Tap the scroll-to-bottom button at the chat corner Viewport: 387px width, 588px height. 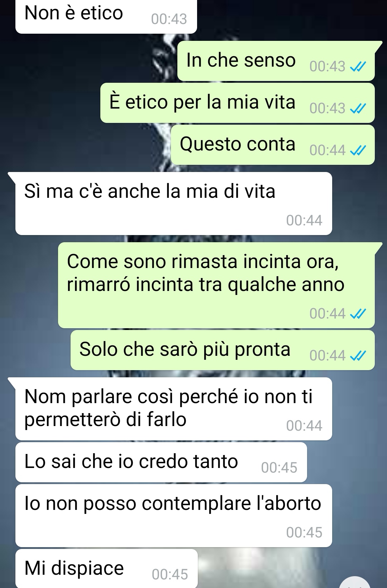355,582
